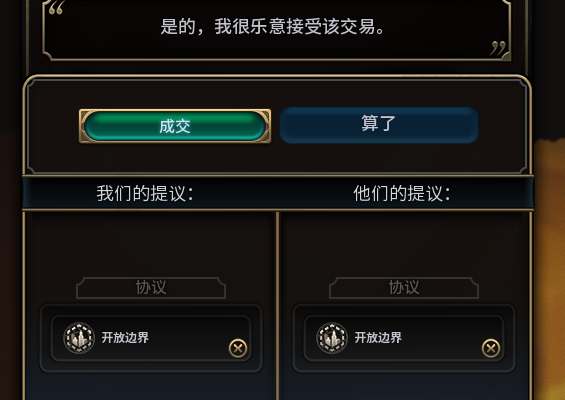565x400 pixels.
Task: Click the opening quotation mark icon
Action: click(x=57, y=8)
